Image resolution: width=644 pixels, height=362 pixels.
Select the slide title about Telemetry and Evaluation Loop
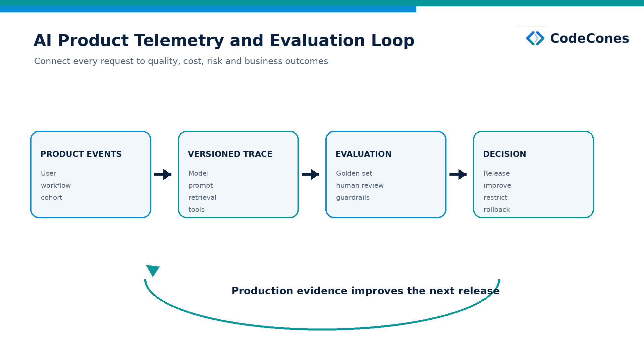point(224,41)
